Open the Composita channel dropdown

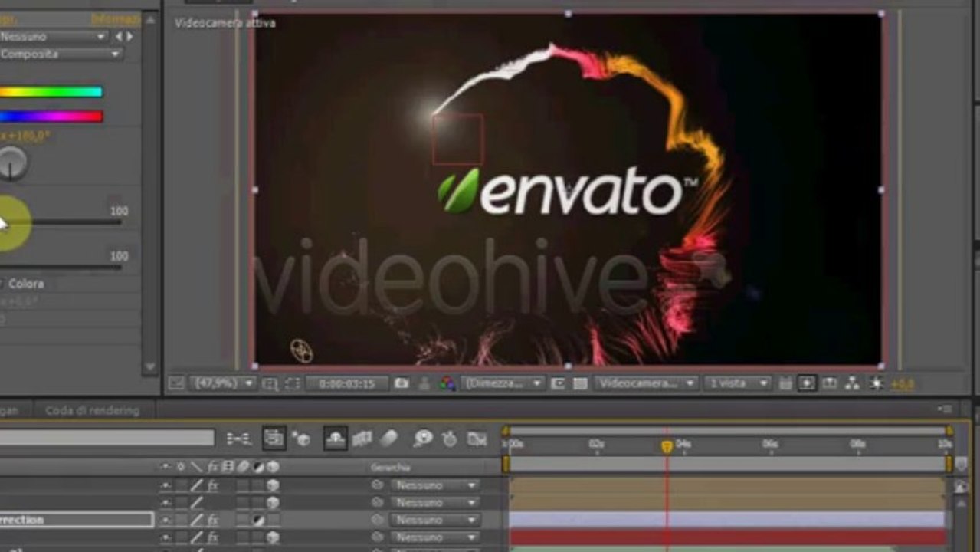tap(61, 54)
